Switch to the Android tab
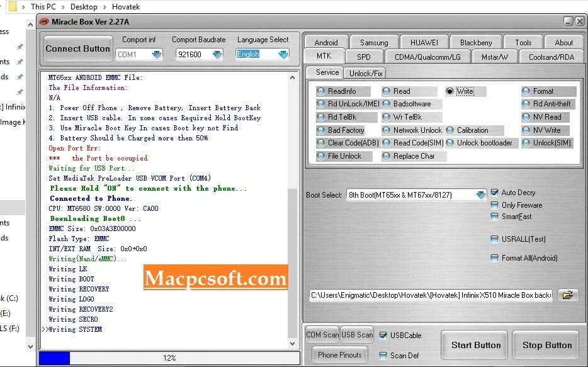The image size is (588, 367). [326, 42]
